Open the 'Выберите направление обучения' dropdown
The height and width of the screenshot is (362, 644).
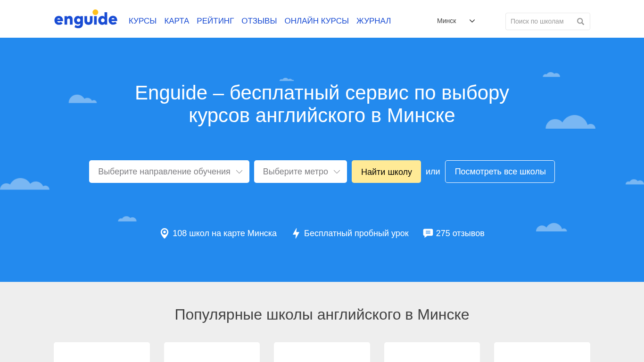(169, 172)
